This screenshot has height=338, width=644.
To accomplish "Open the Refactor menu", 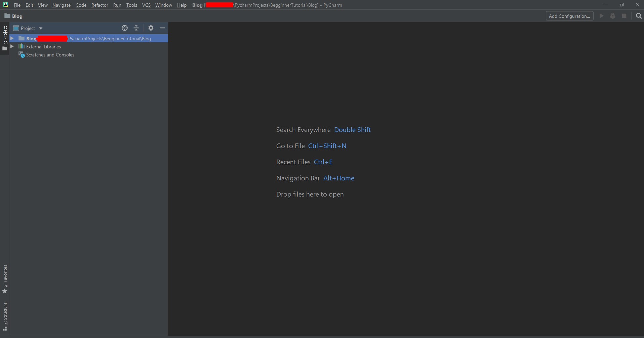I will (x=99, y=5).
